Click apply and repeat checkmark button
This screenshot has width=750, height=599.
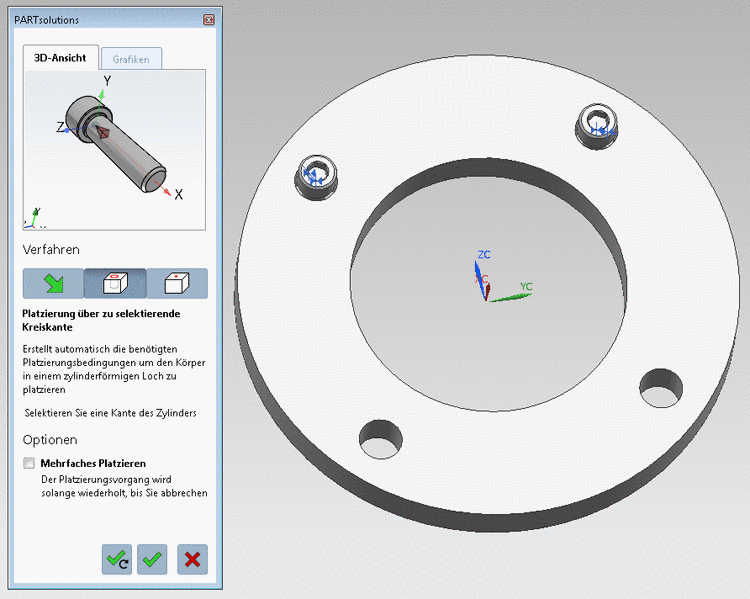[x=117, y=559]
